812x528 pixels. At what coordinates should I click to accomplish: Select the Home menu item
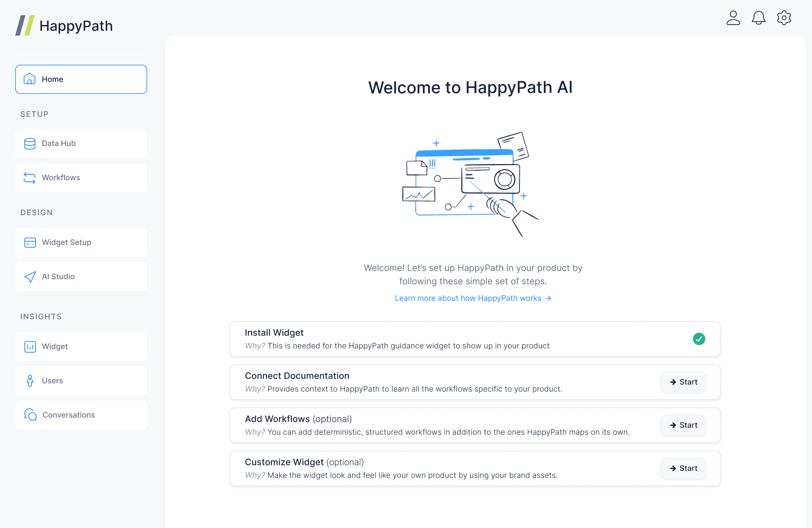tap(81, 79)
